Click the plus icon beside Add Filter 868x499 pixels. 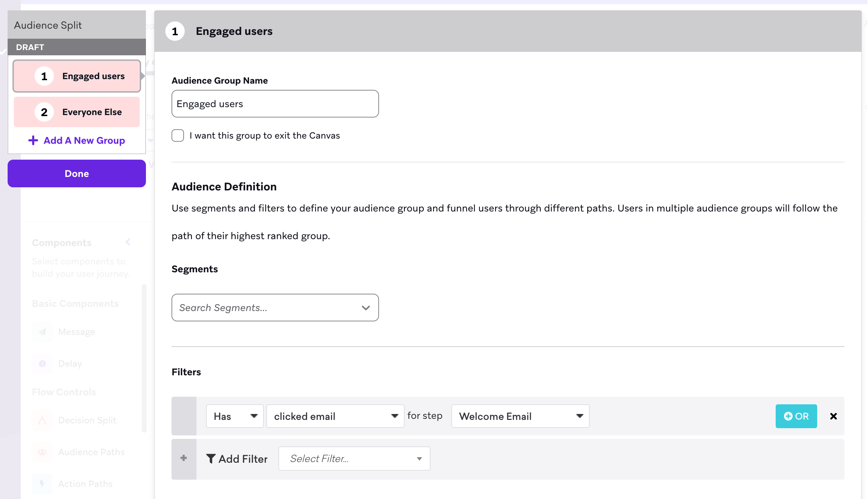184,458
